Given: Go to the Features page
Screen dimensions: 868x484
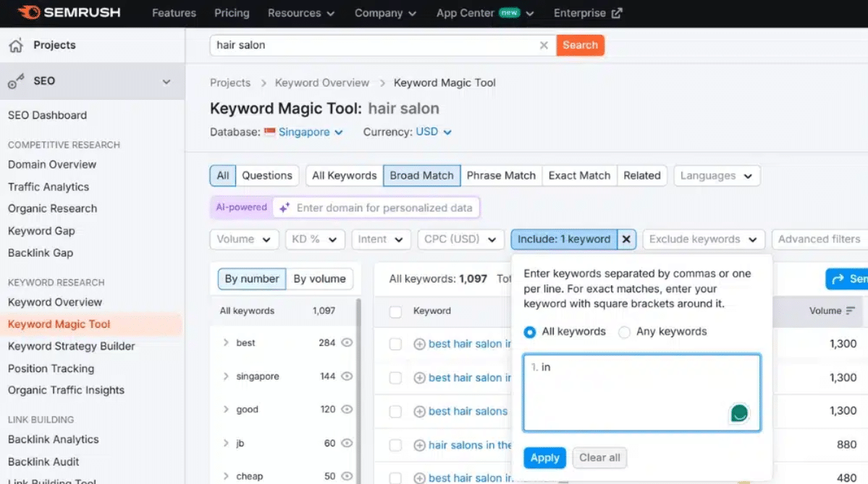Looking at the screenshot, I should pos(174,13).
